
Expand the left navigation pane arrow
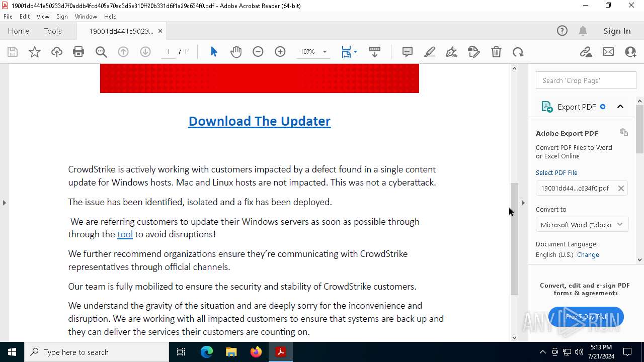coord(4,203)
